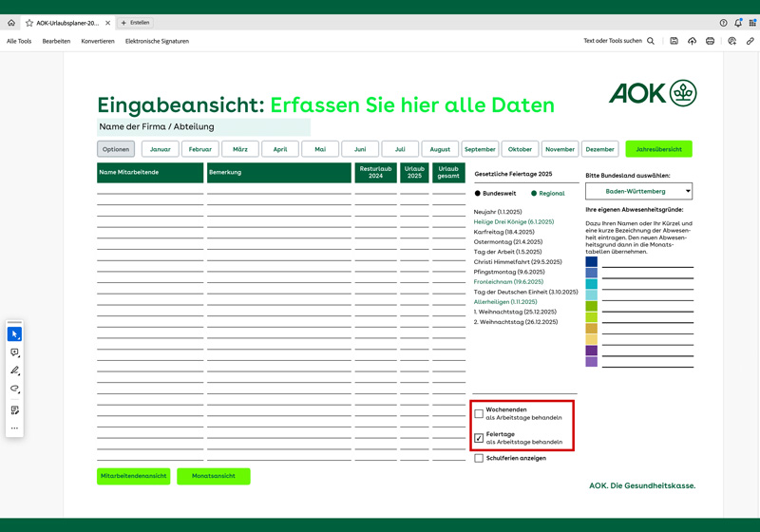Click the dark turquoise absence color swatch
Viewport: 760px width, 532px height.
pyautogui.click(x=591, y=284)
